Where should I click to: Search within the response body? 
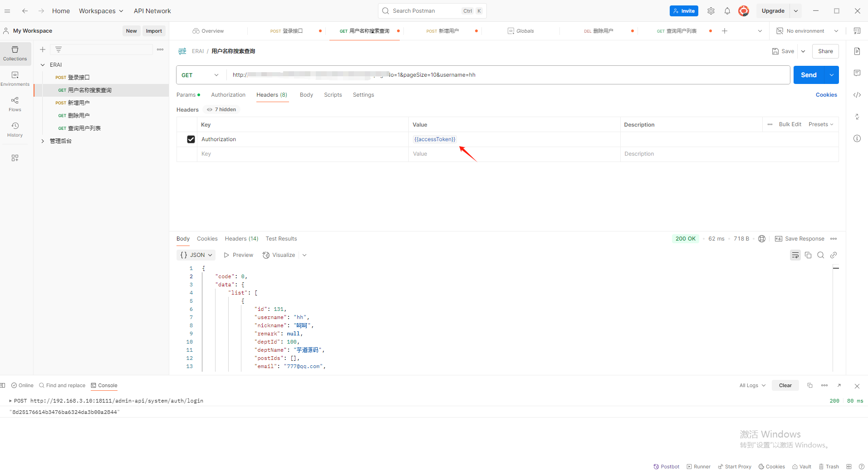click(x=821, y=255)
